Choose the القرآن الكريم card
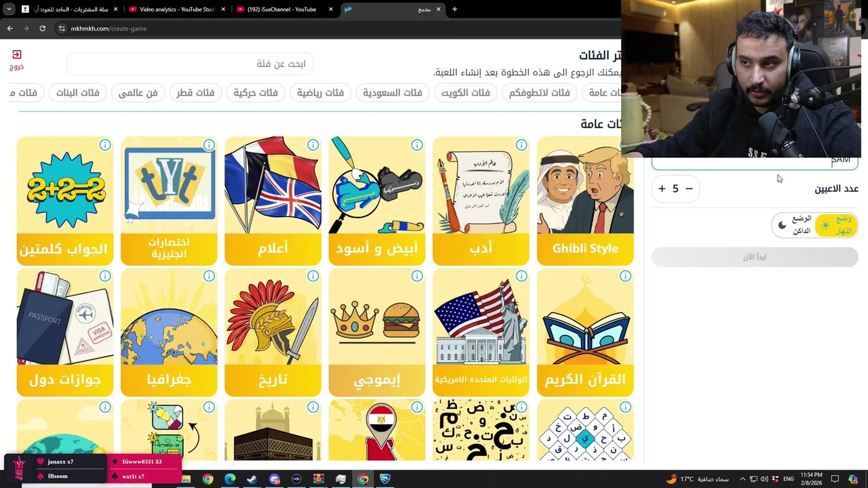868x488 pixels. 585,332
